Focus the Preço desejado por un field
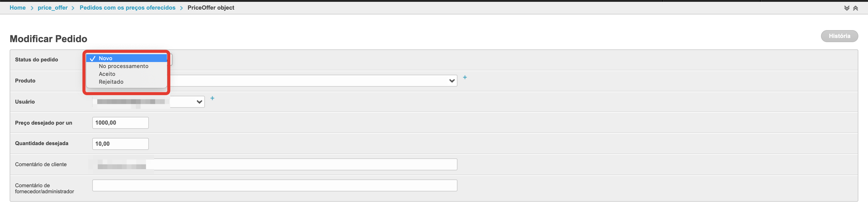This screenshot has width=868, height=202. click(120, 123)
